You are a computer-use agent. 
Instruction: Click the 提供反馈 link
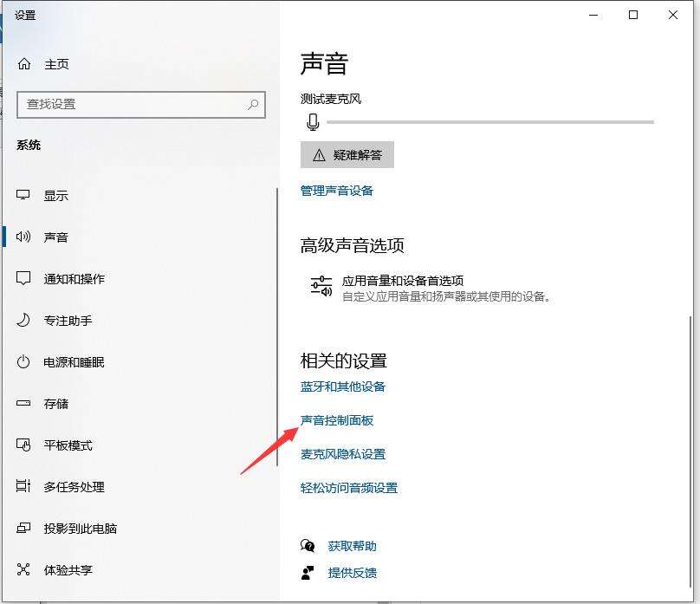coord(353,573)
